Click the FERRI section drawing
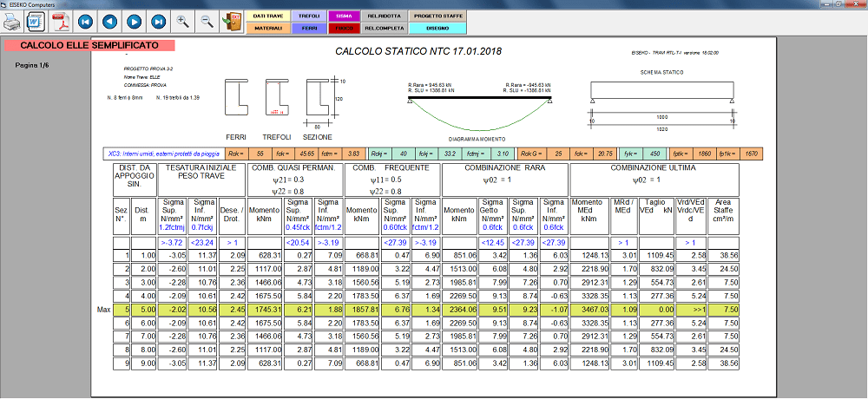Screen dimensions: 868x399 pyautogui.click(x=236, y=96)
